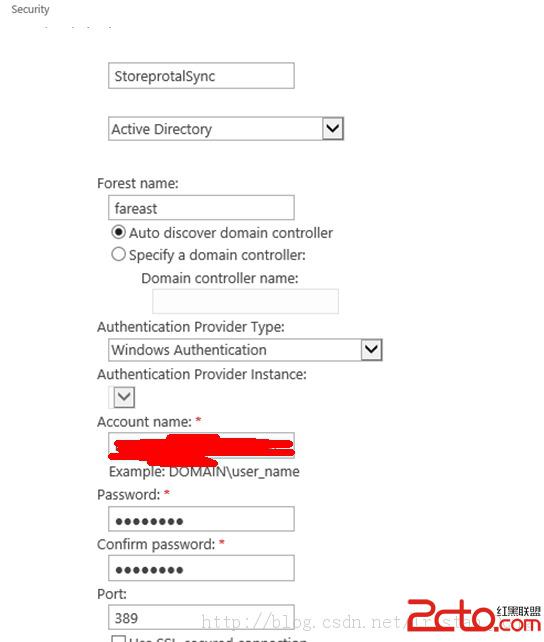Click the redacted Account name field
This screenshot has width=544, height=642.
point(201,445)
